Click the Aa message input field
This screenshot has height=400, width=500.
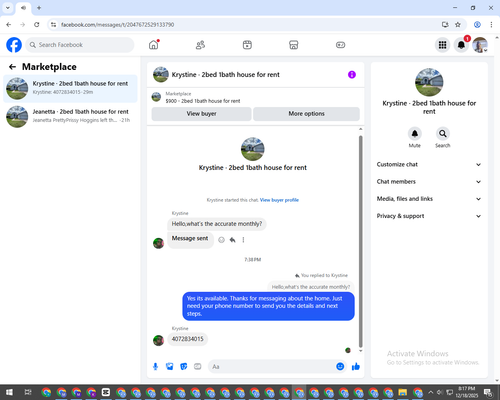pos(272,367)
